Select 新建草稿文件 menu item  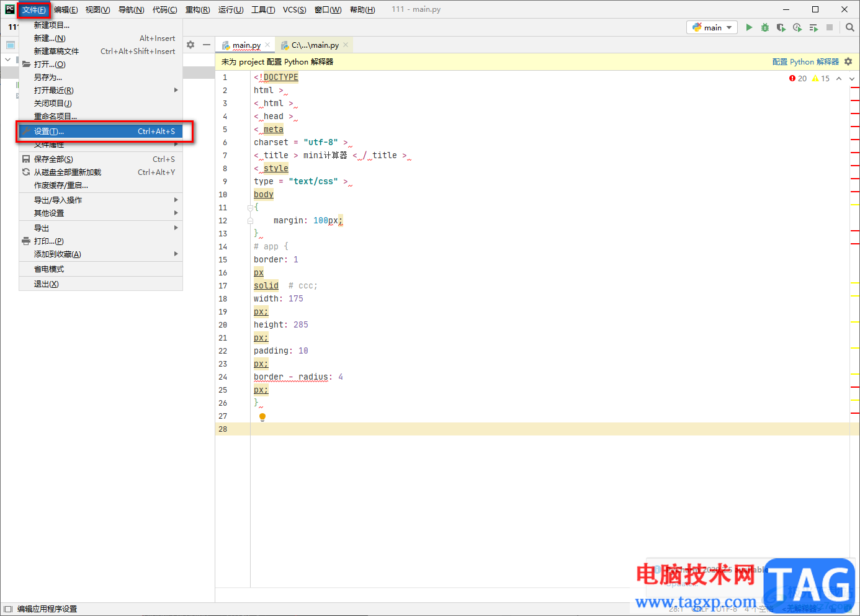[x=101, y=51]
